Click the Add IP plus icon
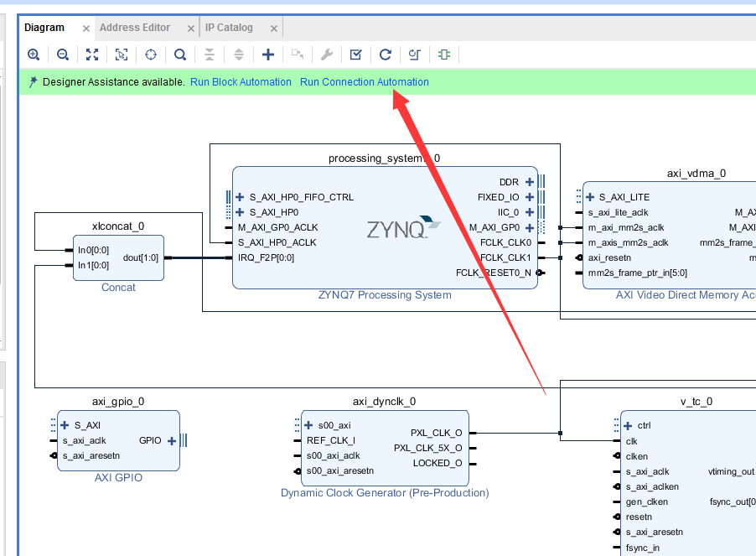This screenshot has height=556, width=756. (x=268, y=55)
